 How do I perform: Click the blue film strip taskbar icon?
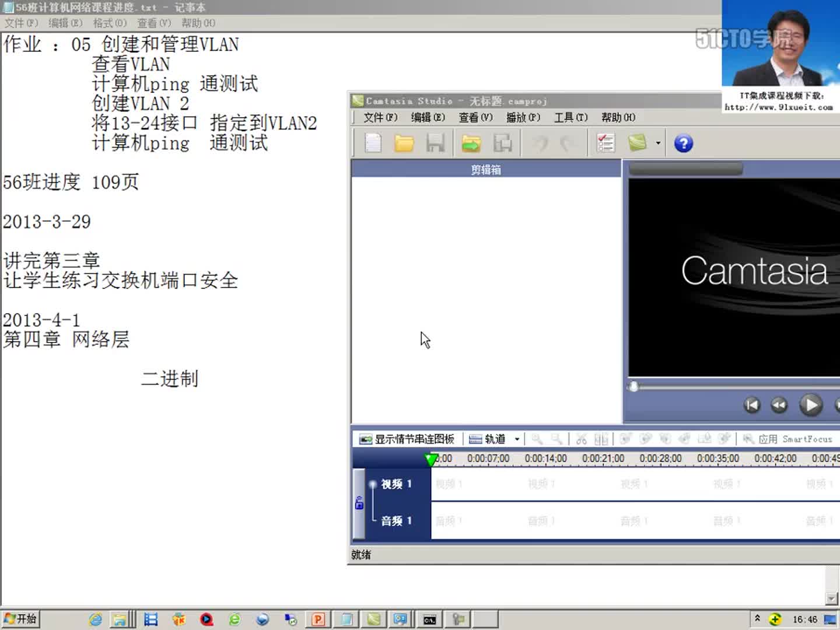[x=151, y=619]
